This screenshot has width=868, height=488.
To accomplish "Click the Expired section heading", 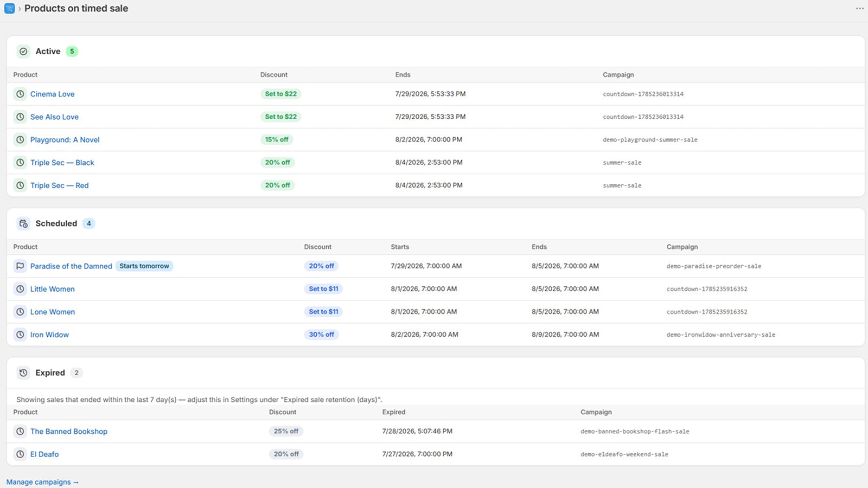I will coord(50,373).
